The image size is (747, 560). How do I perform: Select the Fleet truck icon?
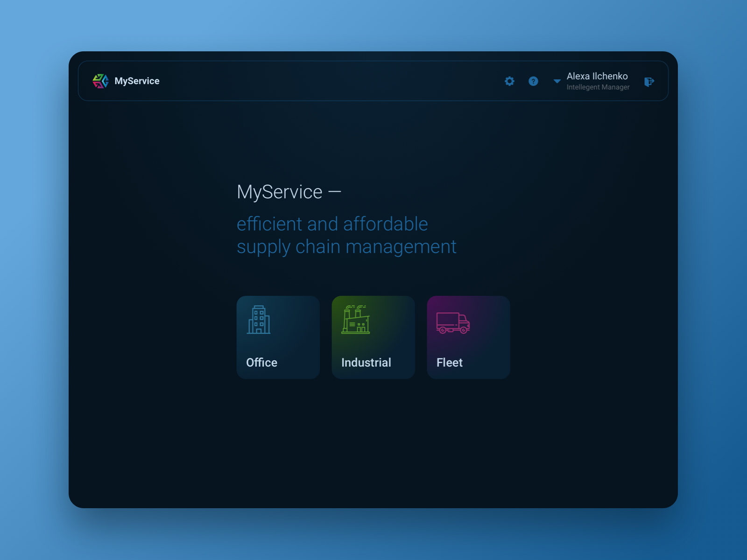pyautogui.click(x=453, y=322)
